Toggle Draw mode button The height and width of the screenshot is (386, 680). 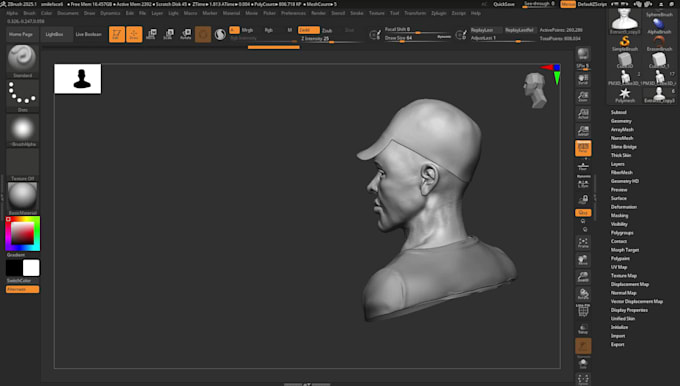tap(134, 34)
